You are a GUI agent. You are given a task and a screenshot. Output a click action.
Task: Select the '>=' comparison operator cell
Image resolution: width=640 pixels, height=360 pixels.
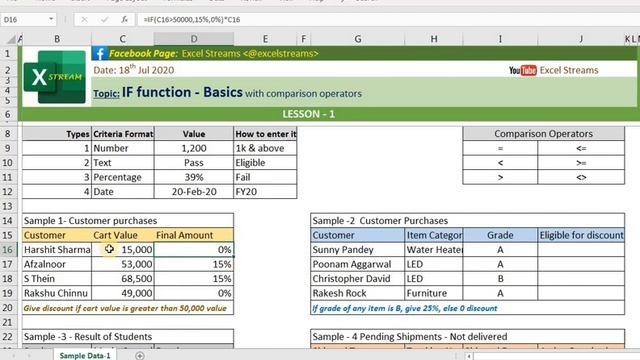tap(581, 163)
